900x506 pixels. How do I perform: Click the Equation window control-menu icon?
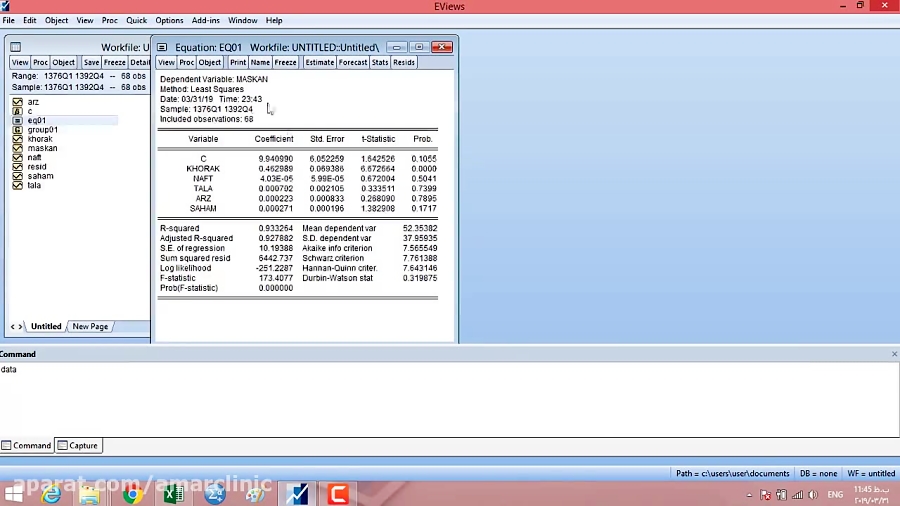tap(162, 47)
